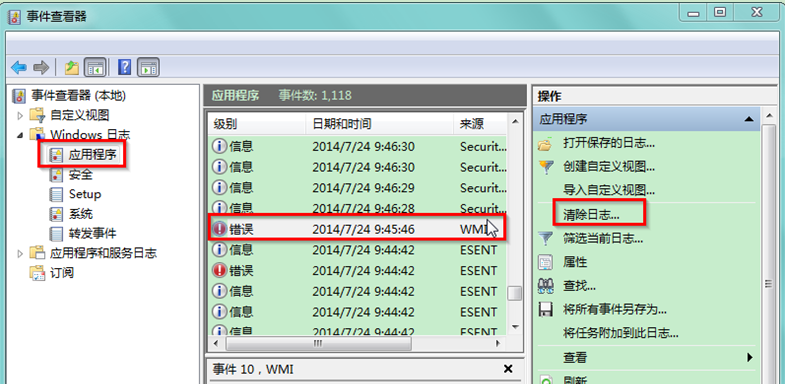Viewport: 785px width, 384px height.
Task: Click the 属性 properties icon
Action: (x=545, y=262)
